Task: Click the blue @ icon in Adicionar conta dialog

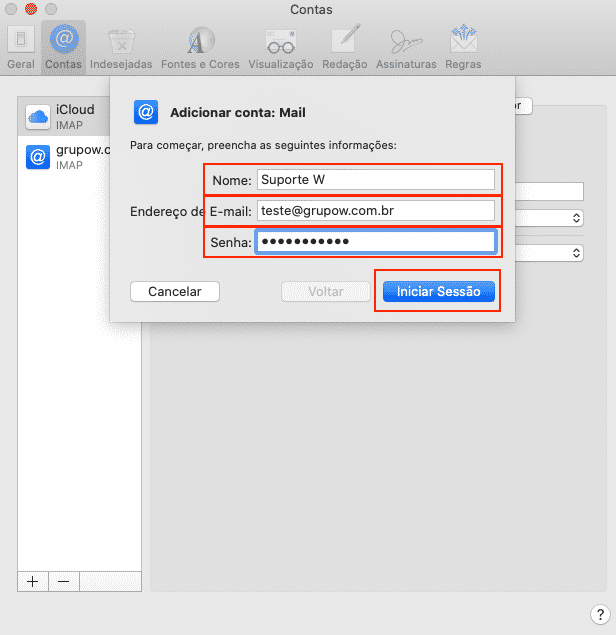Action: tap(146, 112)
